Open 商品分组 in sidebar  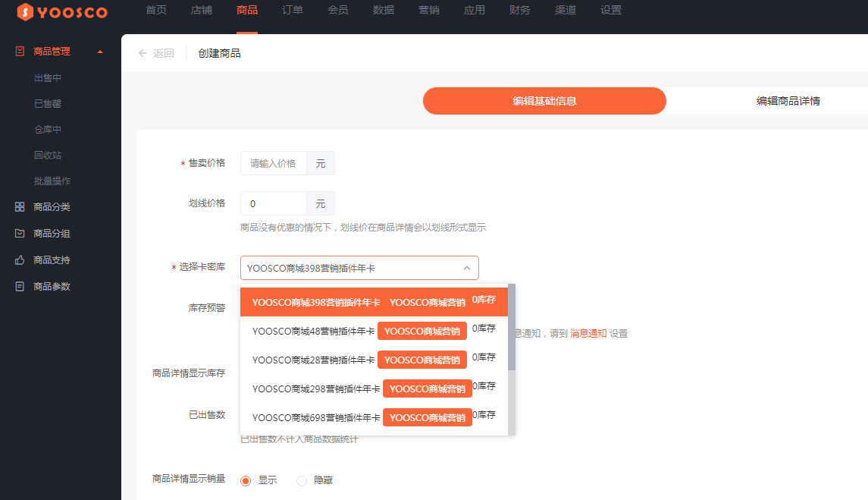pos(52,234)
